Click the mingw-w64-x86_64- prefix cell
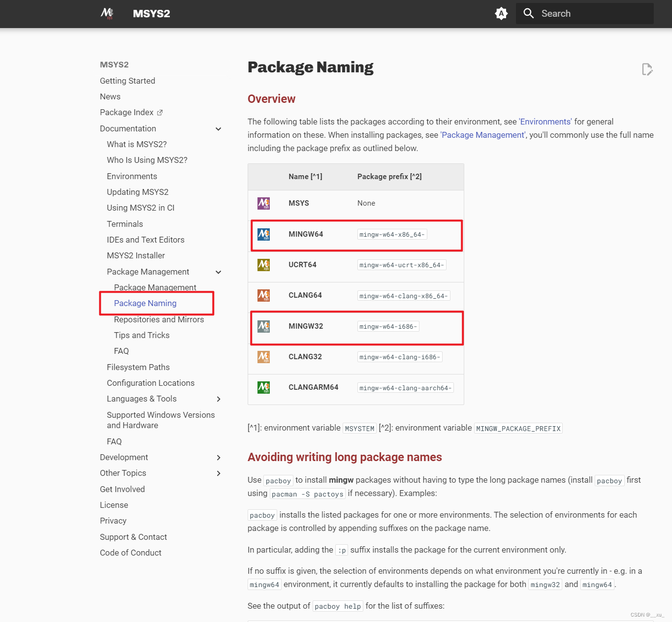This screenshot has width=672, height=622. click(x=392, y=235)
